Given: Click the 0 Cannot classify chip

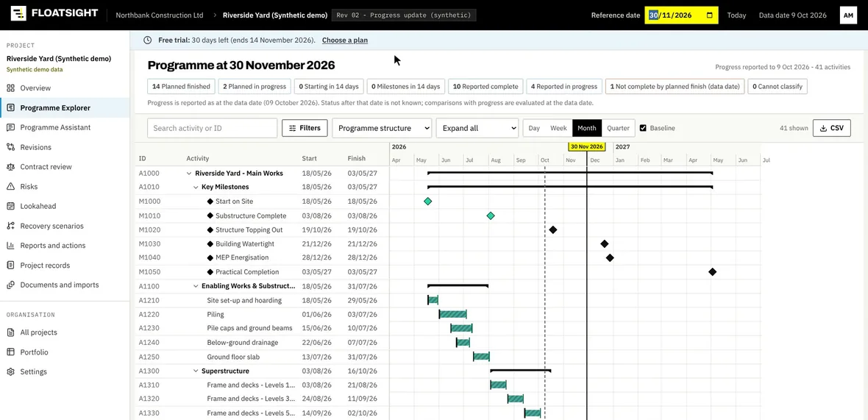Looking at the screenshot, I should click(x=778, y=86).
